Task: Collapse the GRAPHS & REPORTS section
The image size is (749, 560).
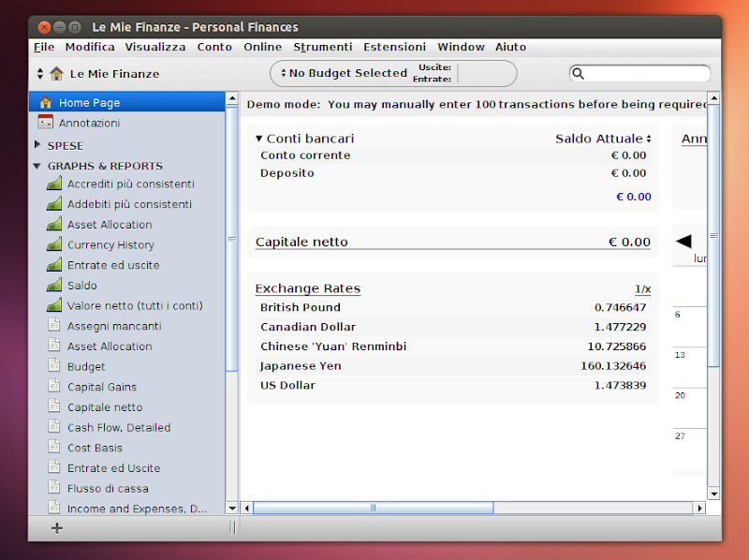Action: (x=37, y=166)
